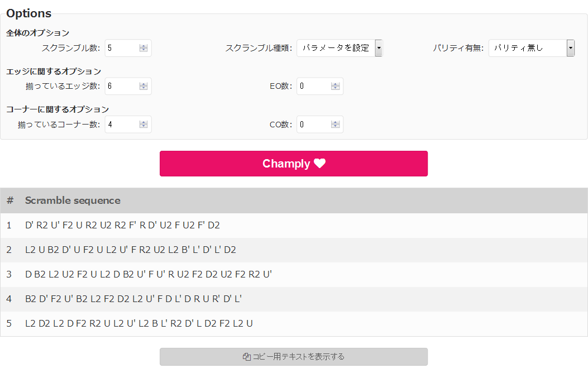Focus the CO数 number field
Screen dimensions: 588x373
[320, 125]
